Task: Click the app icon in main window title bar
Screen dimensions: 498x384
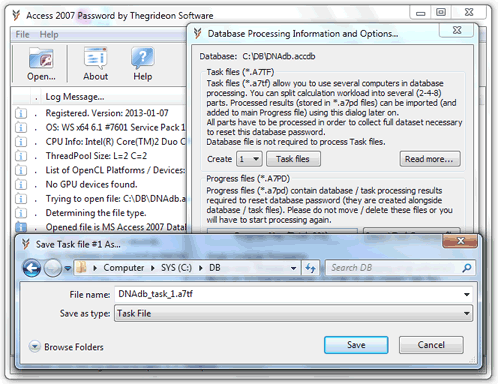Action: coord(16,15)
